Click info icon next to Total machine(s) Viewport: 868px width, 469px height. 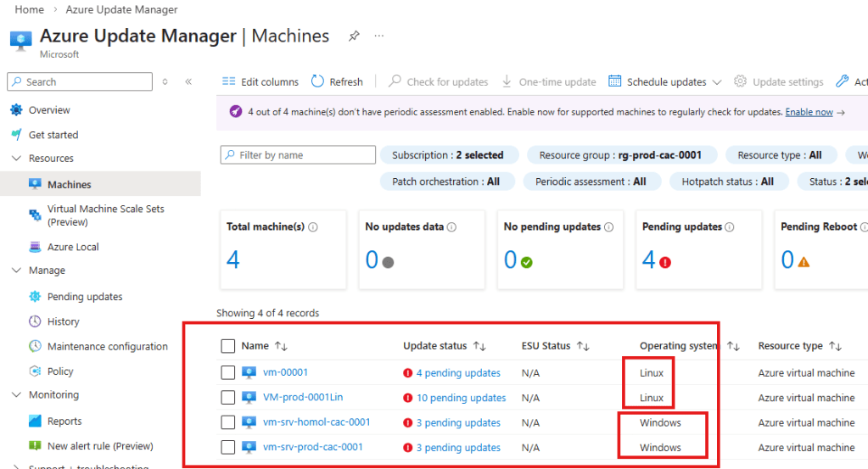313,227
